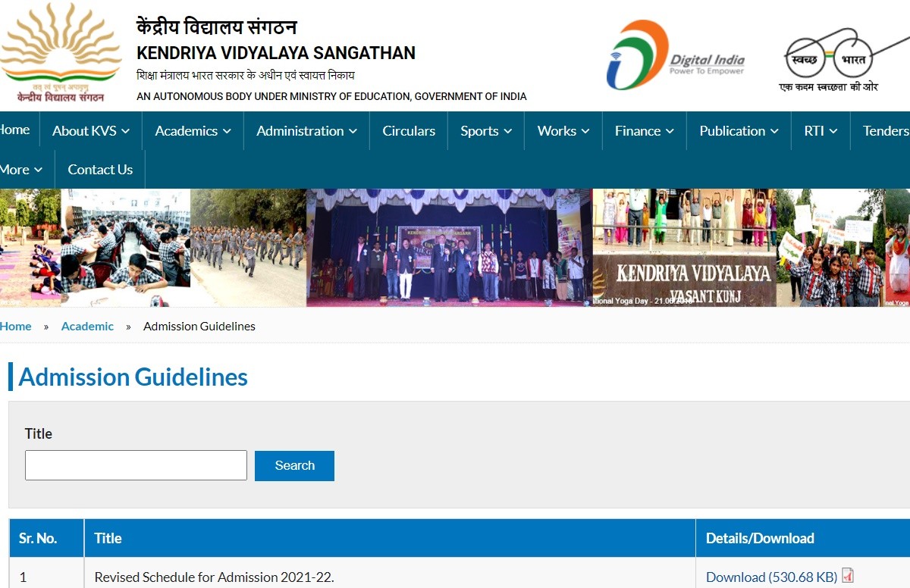The image size is (910, 588).
Task: Open the Finance dropdown
Action: click(644, 131)
